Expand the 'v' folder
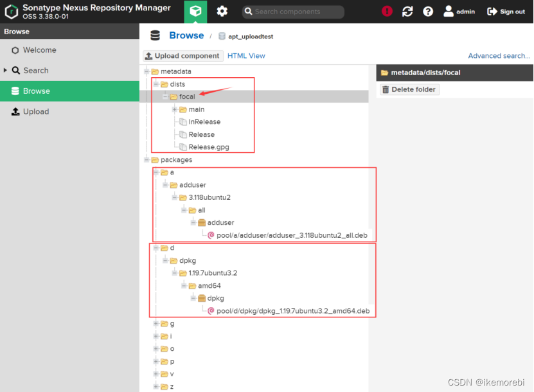This screenshot has width=534, height=392. 156,374
